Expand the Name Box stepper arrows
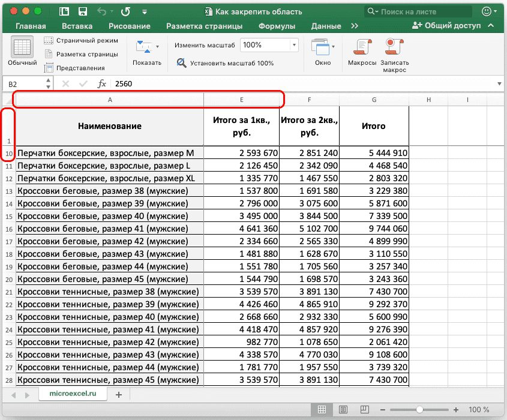 tap(47, 83)
